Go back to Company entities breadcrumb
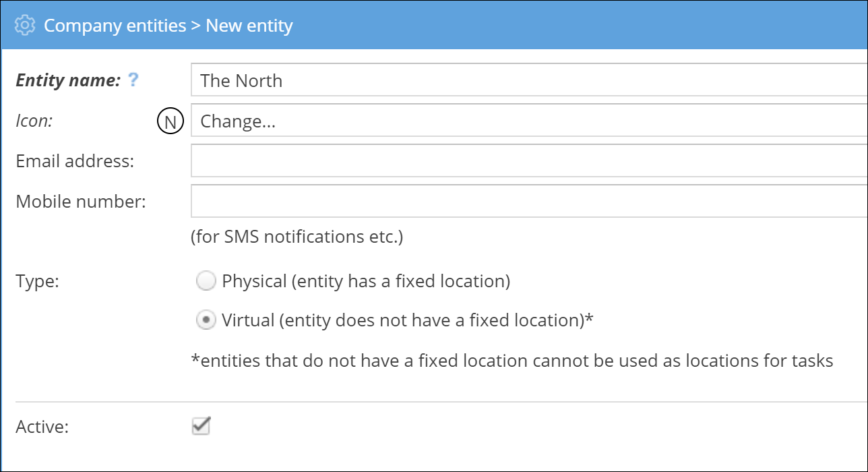The image size is (868, 472). pos(115,26)
